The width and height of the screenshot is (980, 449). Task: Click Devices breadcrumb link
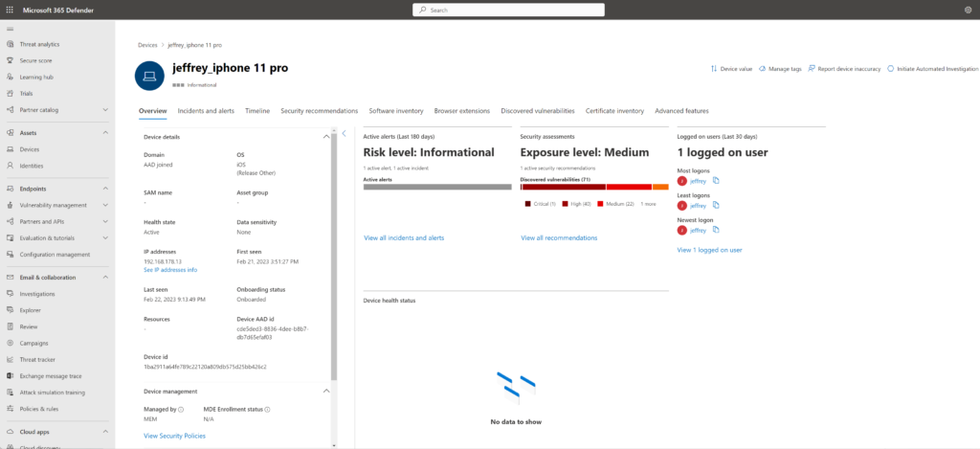pyautogui.click(x=147, y=45)
